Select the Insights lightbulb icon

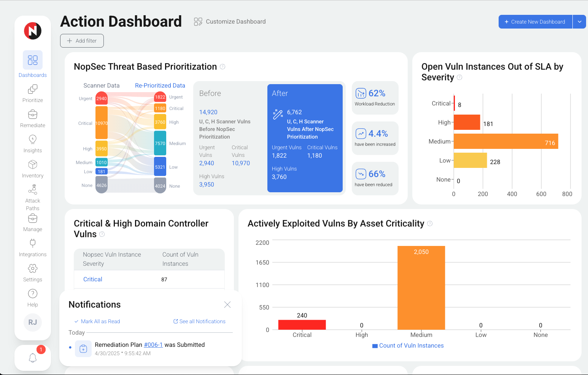(33, 139)
